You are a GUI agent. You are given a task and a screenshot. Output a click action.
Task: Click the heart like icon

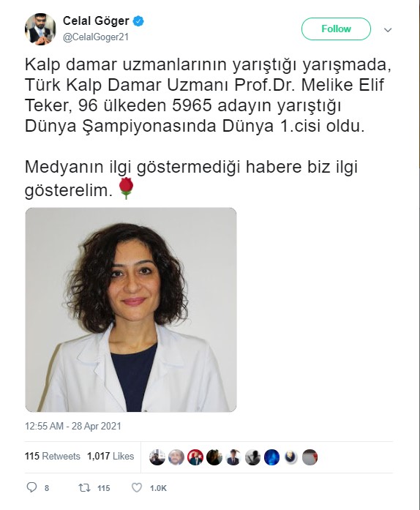coord(137,487)
